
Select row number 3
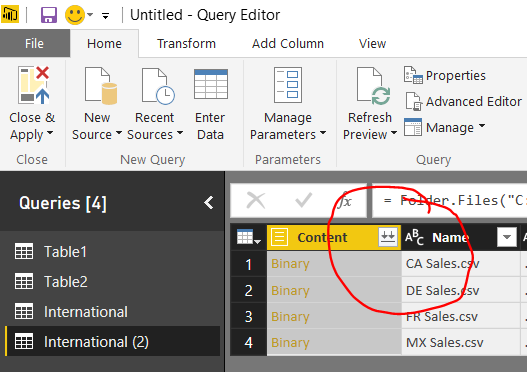click(249, 317)
